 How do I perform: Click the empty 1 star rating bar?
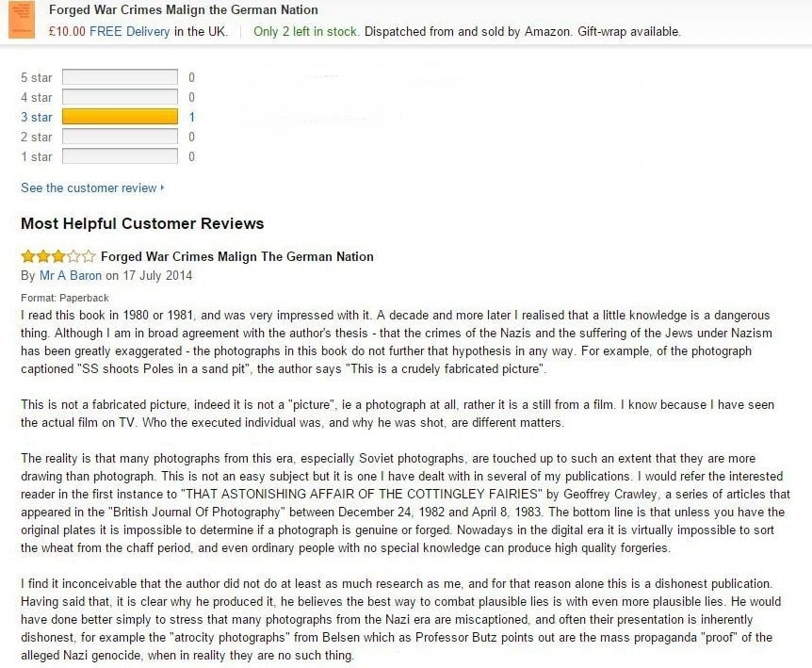[x=120, y=155]
